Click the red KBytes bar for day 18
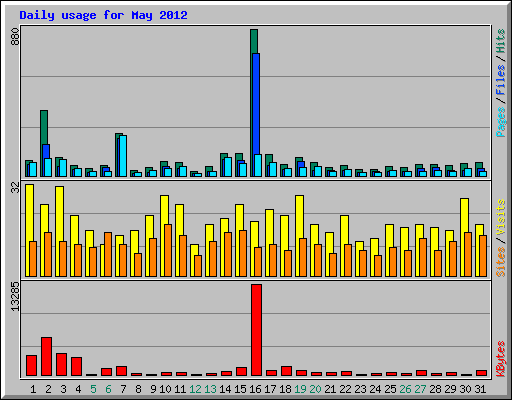Viewport: 512px width, 400px height. pos(286,371)
